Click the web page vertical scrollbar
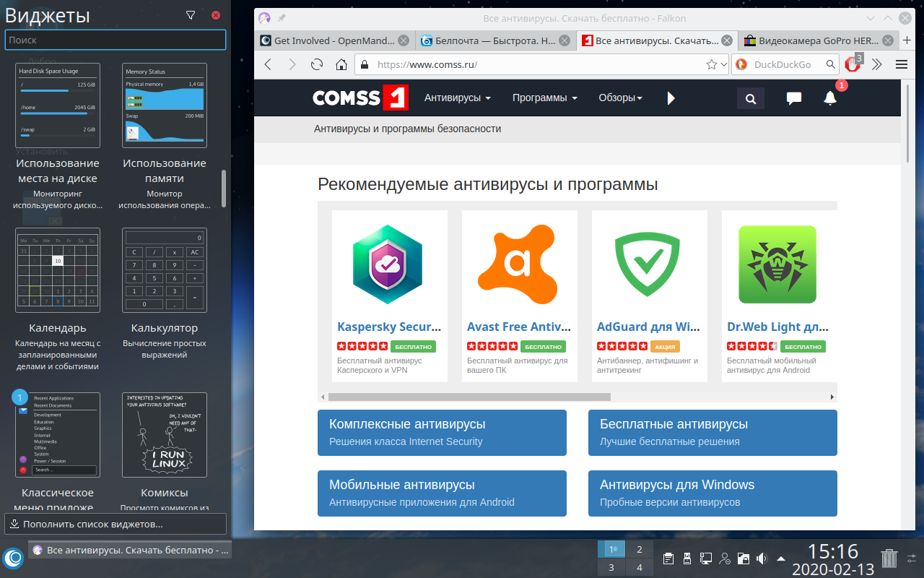This screenshot has height=578, width=924. point(908,123)
